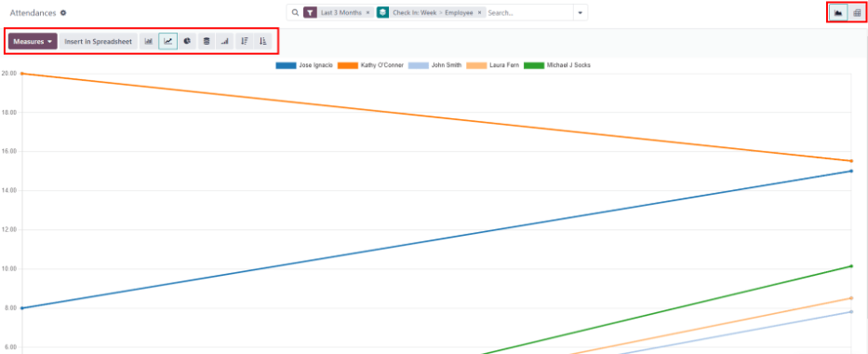
Task: Sort chart data in descending order
Action: (x=244, y=41)
